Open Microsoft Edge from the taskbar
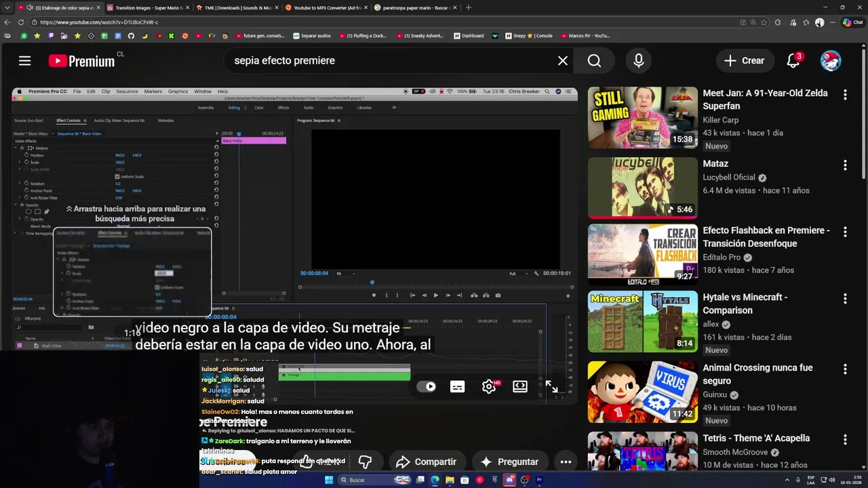The image size is (868, 488). [x=435, y=480]
